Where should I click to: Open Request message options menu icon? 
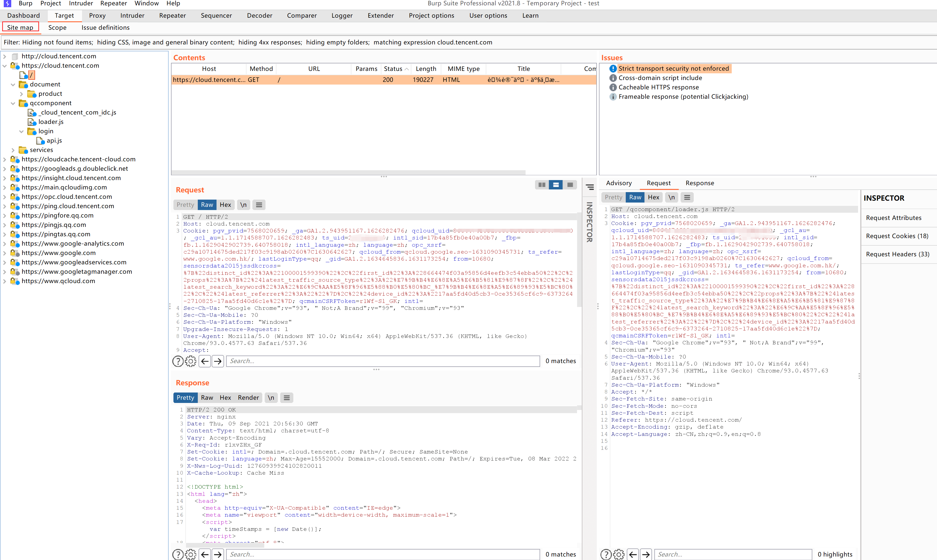[x=259, y=205]
